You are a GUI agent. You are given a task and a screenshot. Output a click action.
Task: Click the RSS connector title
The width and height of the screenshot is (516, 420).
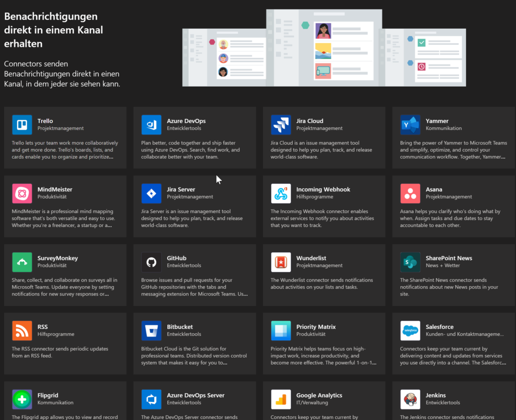pyautogui.click(x=42, y=327)
